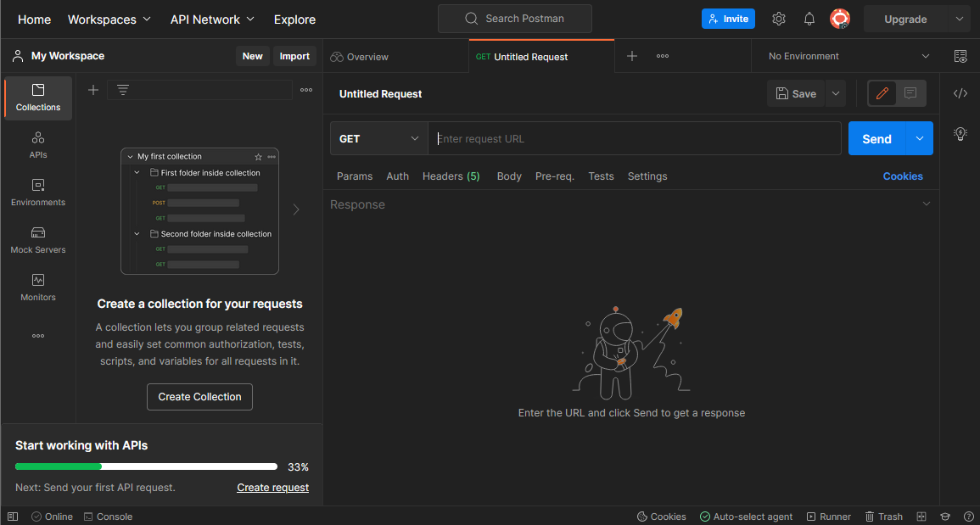Expand the No Environment dropdown
The width and height of the screenshot is (980, 525).
[x=848, y=56]
